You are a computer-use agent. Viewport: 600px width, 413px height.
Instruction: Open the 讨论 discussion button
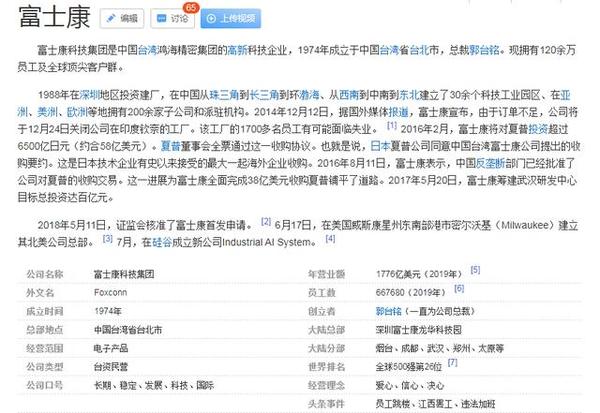173,18
